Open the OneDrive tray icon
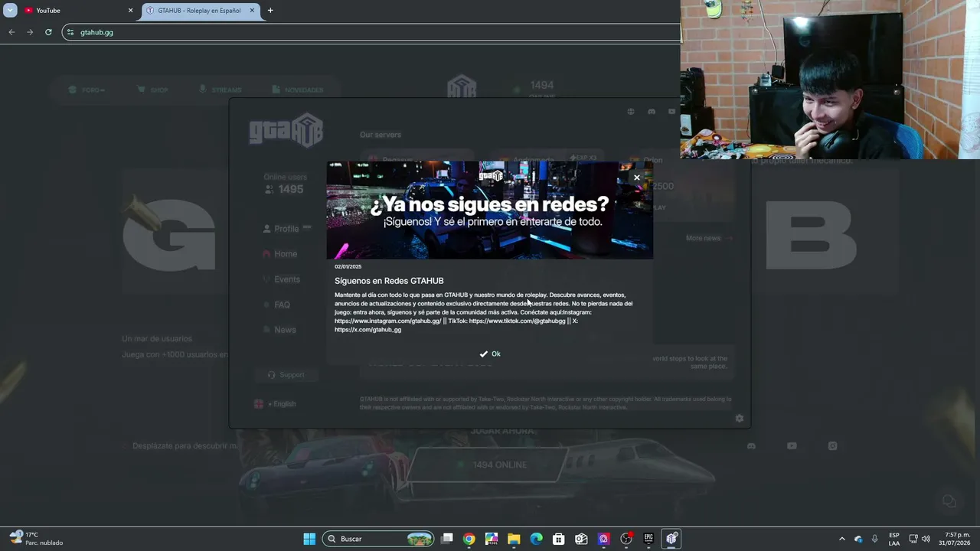The height and width of the screenshot is (551, 980). pos(858,539)
